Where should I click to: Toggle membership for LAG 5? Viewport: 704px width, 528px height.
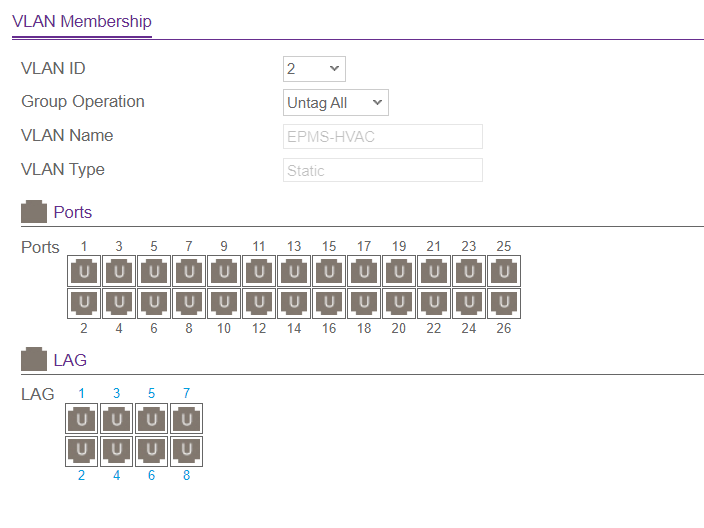click(x=152, y=419)
